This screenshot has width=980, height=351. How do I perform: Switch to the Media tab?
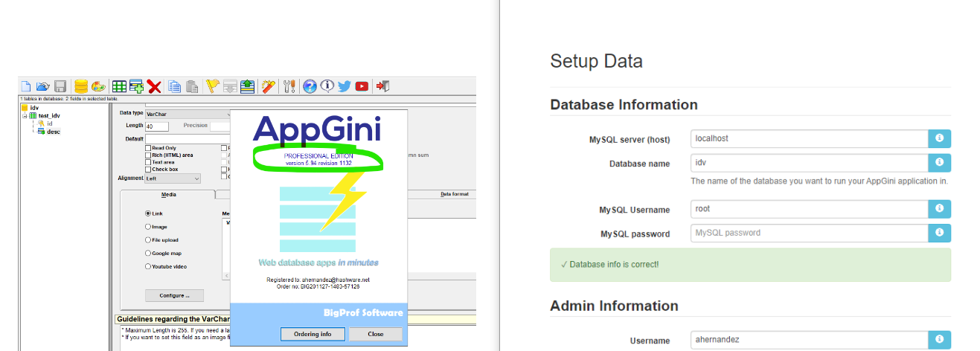pyautogui.click(x=168, y=194)
